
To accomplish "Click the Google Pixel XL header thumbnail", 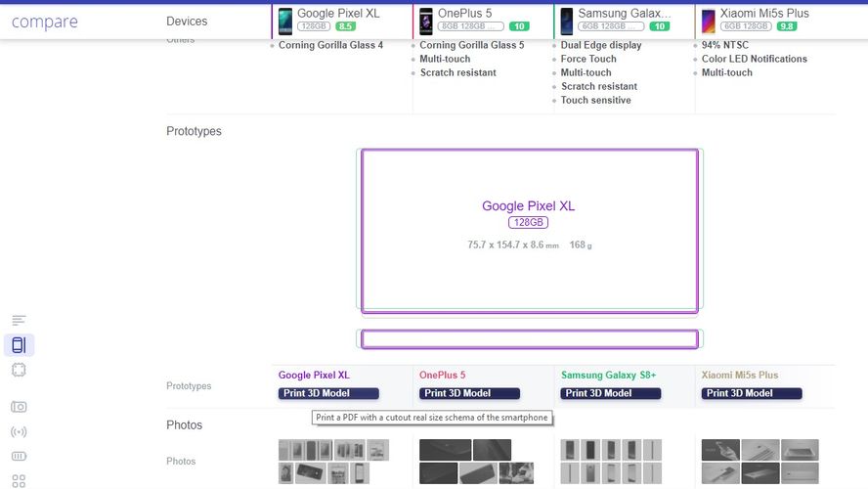I will (x=285, y=21).
